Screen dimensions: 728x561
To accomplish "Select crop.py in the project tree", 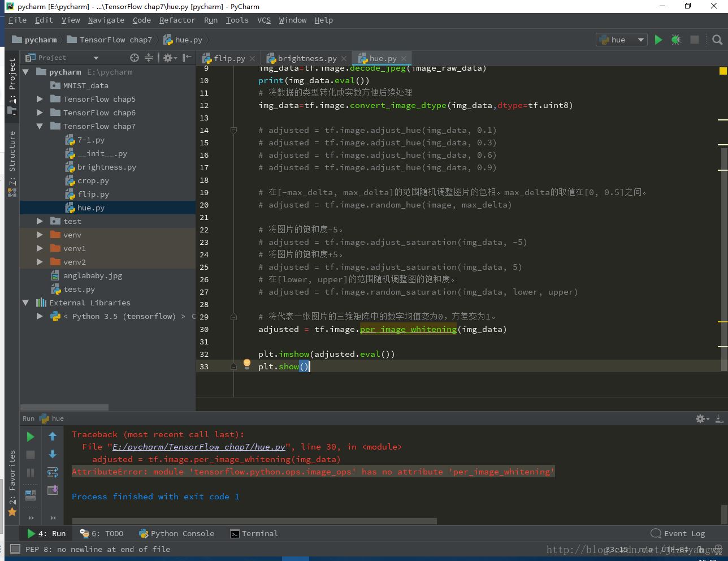I will coord(93,180).
